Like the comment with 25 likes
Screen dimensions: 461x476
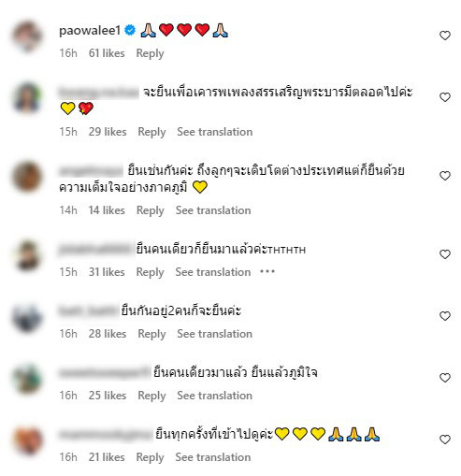(x=445, y=378)
